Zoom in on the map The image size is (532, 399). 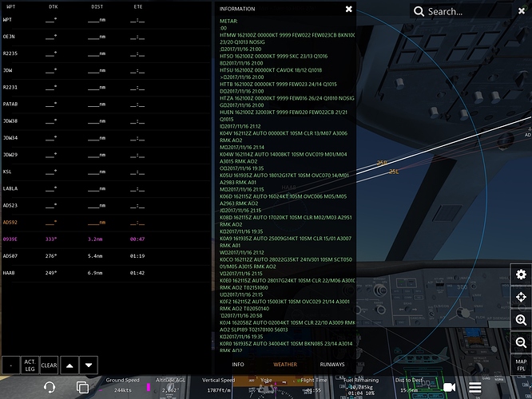521,320
